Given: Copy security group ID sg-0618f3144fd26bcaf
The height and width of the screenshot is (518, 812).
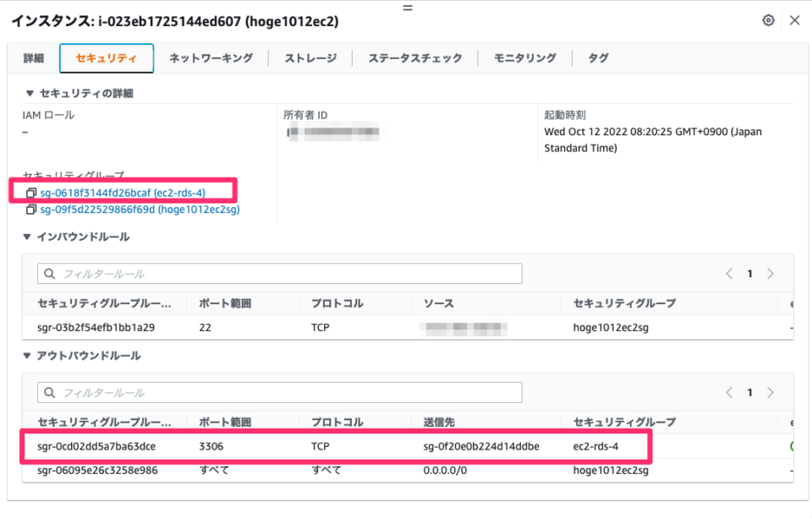Looking at the screenshot, I should (x=31, y=193).
